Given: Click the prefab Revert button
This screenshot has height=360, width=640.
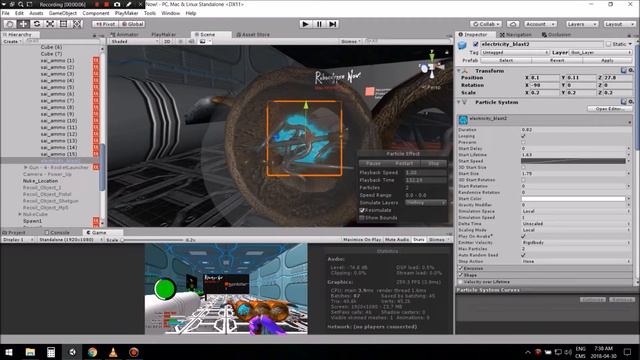Looking at the screenshot, I should point(557,60).
